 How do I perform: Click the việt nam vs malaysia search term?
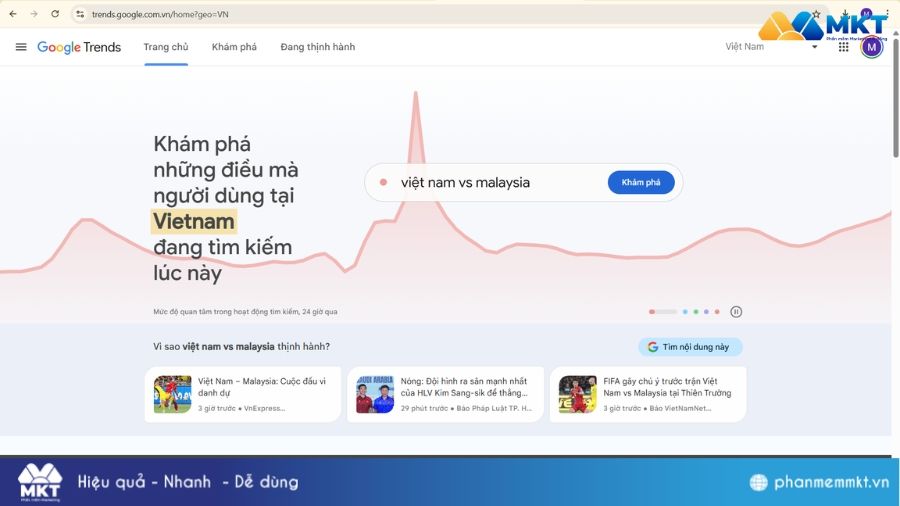pyautogui.click(x=465, y=182)
